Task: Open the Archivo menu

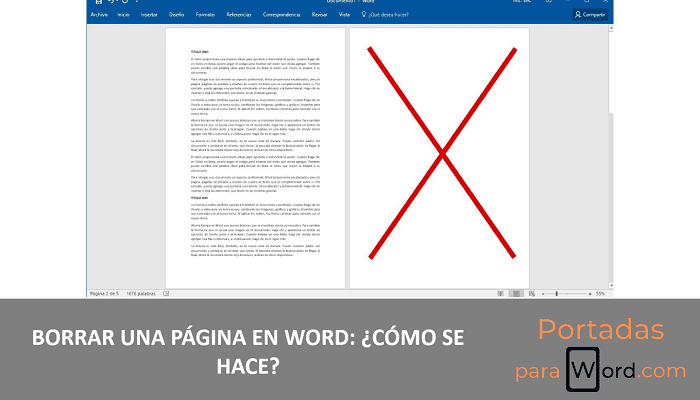Action: click(x=99, y=15)
